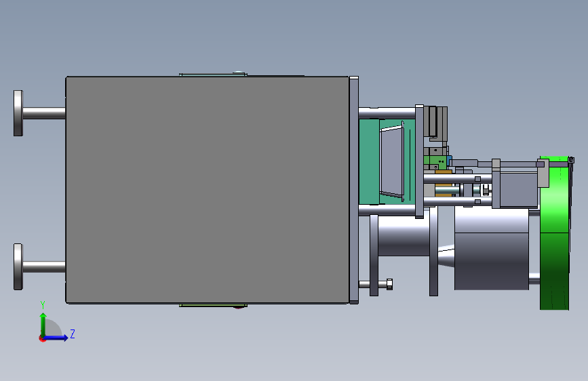Viewport: 588px width, 381px height.
Task: Select the tapered gray tray inside teal block
Action: [392, 161]
